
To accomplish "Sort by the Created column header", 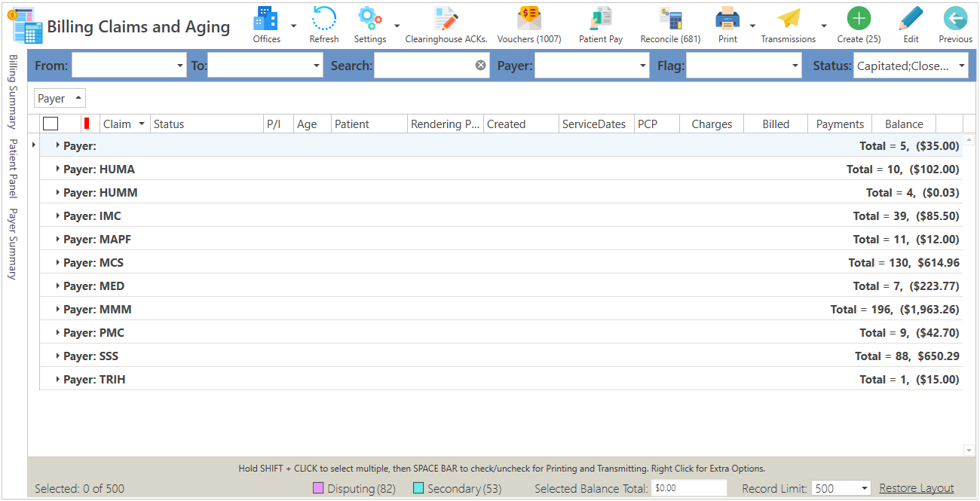I will (522, 124).
